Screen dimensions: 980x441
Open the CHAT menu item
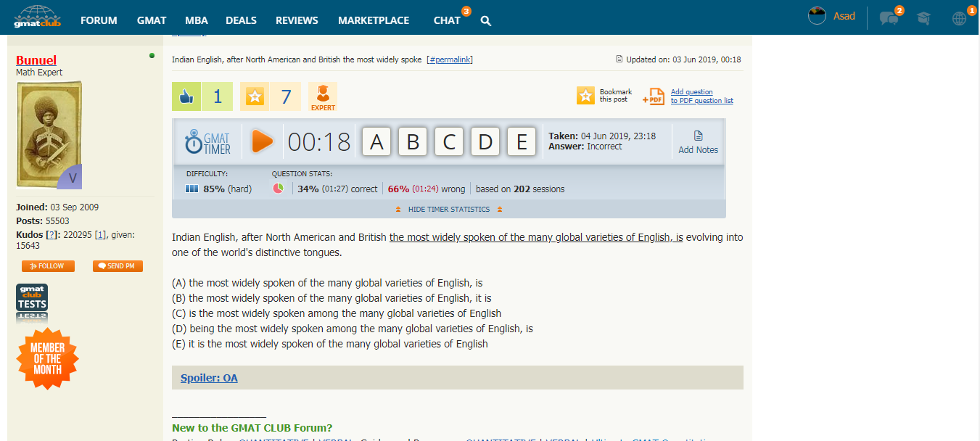[x=447, y=20]
